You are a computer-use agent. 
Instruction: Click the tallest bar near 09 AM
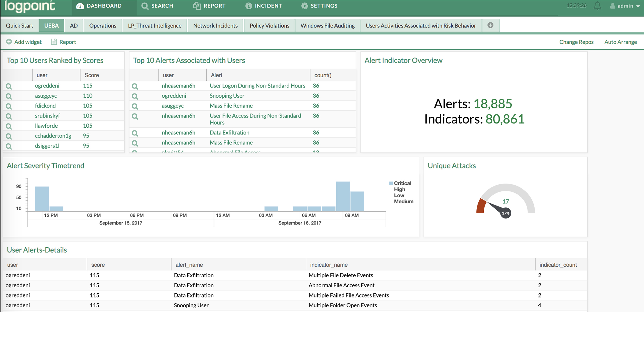(343, 197)
